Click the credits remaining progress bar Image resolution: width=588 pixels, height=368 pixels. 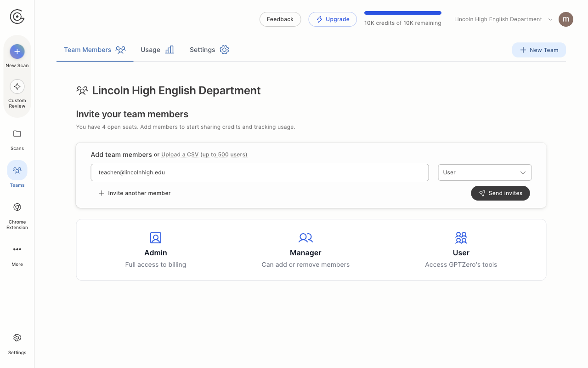[x=403, y=13]
